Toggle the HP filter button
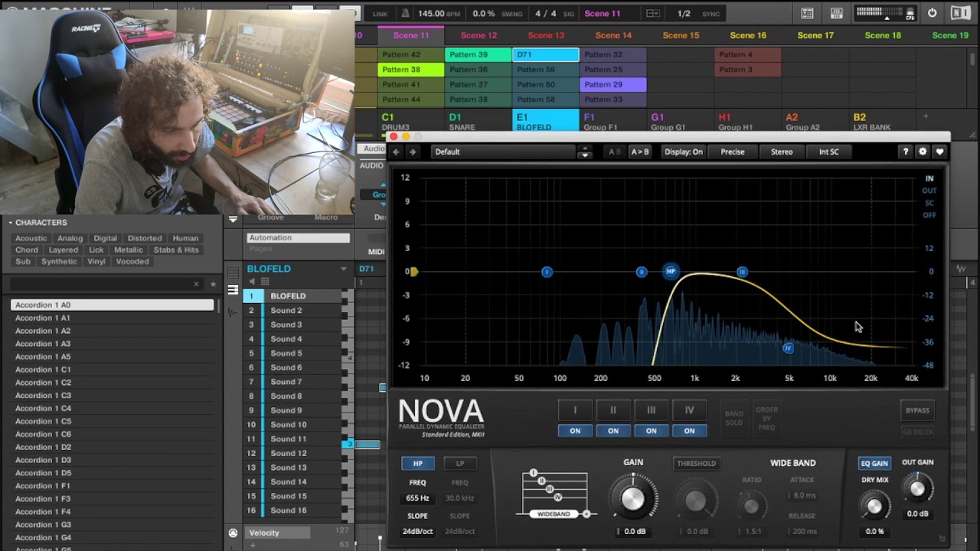 (x=418, y=463)
